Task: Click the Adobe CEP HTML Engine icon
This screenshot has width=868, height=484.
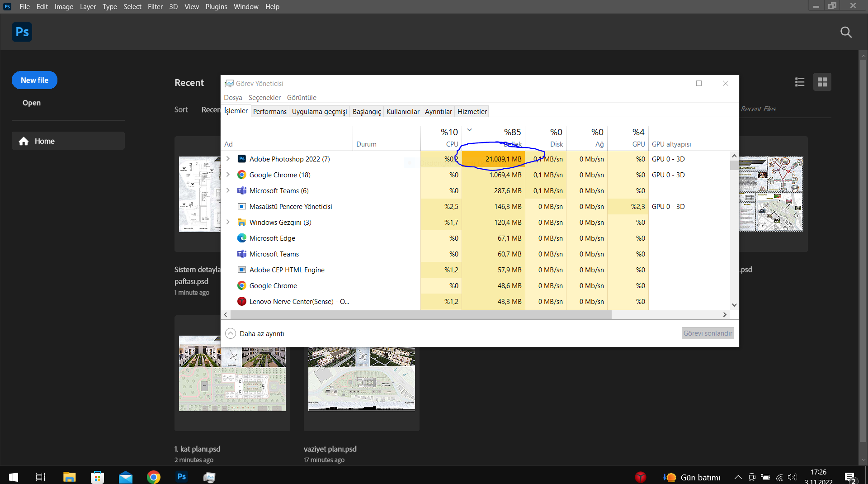Action: point(242,270)
